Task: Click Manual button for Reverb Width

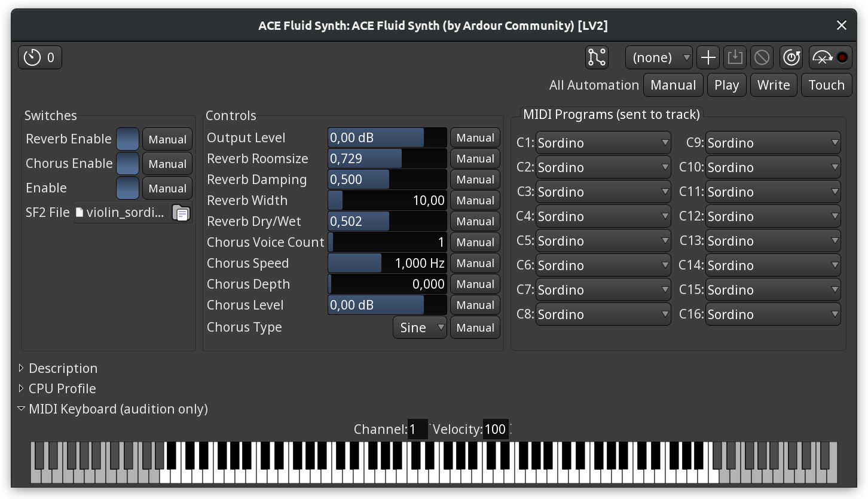Action: pos(475,201)
